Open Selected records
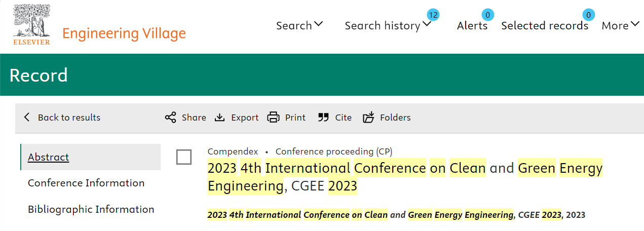 (x=545, y=25)
